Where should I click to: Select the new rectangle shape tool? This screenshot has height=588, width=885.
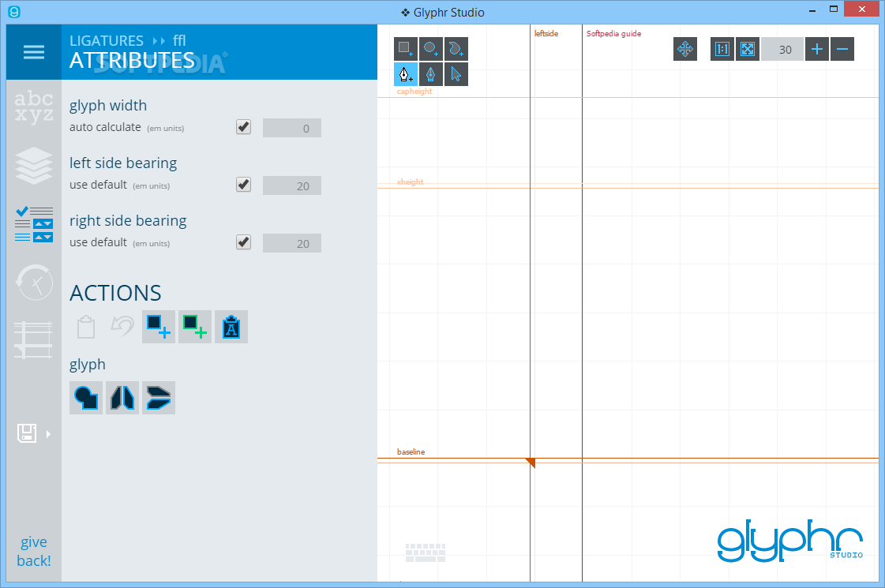tap(405, 49)
